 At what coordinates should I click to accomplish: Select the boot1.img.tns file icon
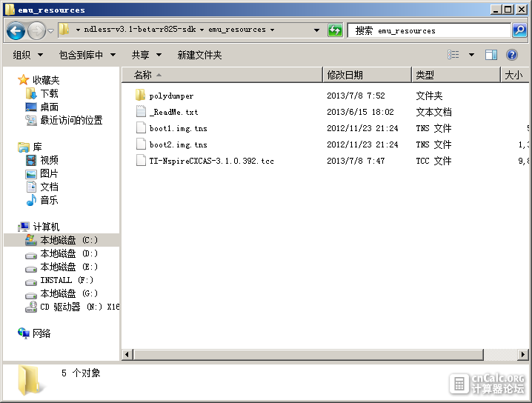point(141,127)
